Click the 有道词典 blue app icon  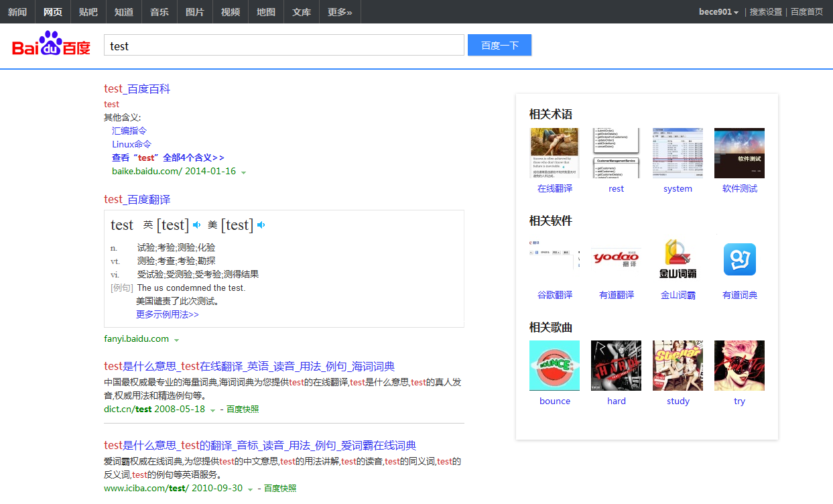click(x=739, y=259)
